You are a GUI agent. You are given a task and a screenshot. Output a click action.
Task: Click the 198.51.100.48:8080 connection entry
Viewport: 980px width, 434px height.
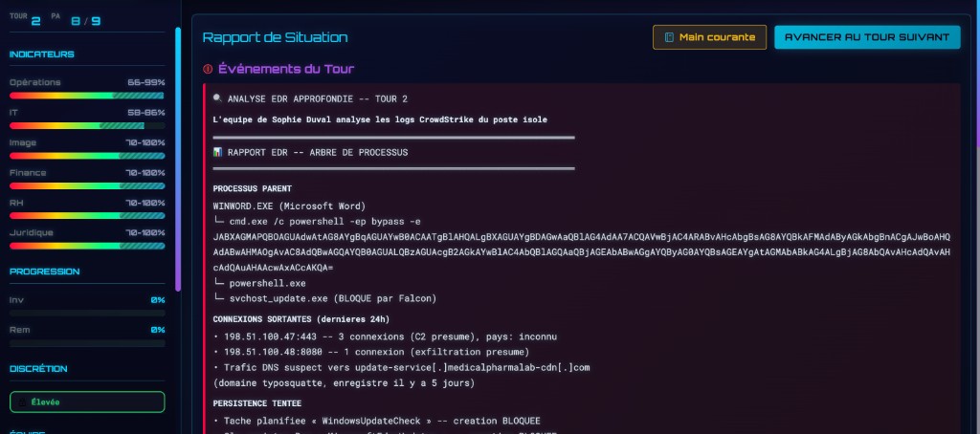pos(371,352)
